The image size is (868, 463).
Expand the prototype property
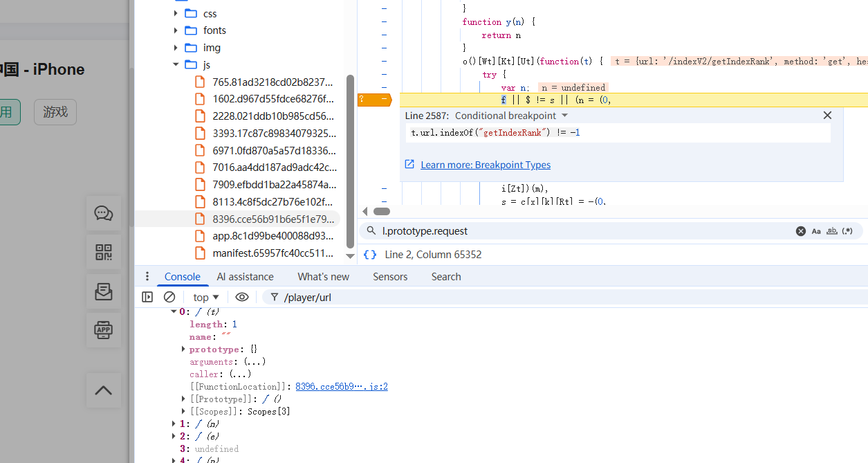(x=183, y=349)
